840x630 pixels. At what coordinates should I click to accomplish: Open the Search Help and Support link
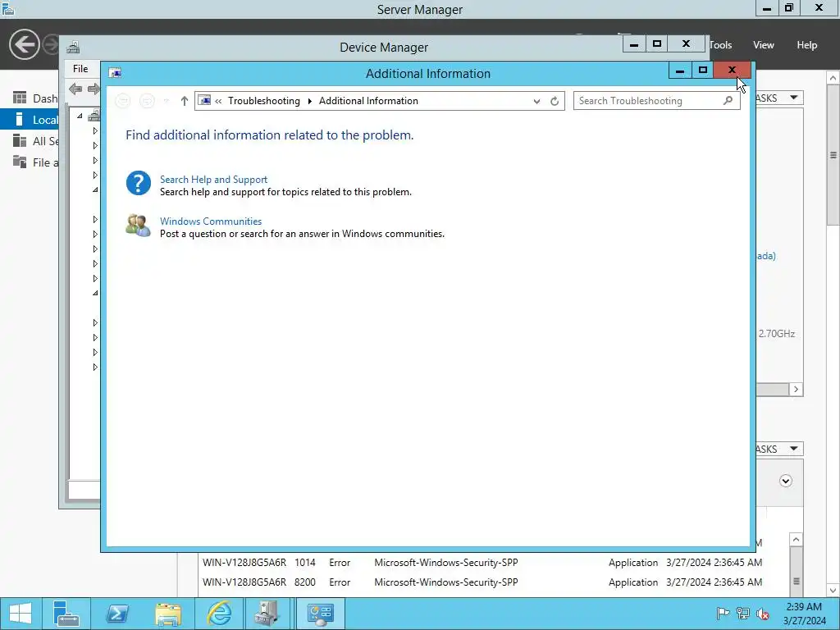[x=213, y=180]
